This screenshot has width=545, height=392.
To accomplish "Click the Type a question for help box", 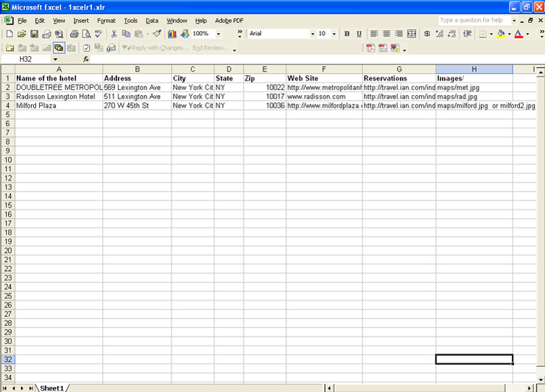I will click(474, 20).
